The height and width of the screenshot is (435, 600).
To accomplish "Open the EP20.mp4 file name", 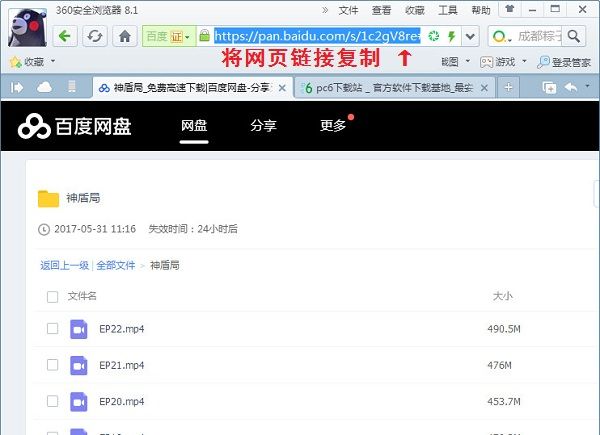I will click(x=122, y=402).
